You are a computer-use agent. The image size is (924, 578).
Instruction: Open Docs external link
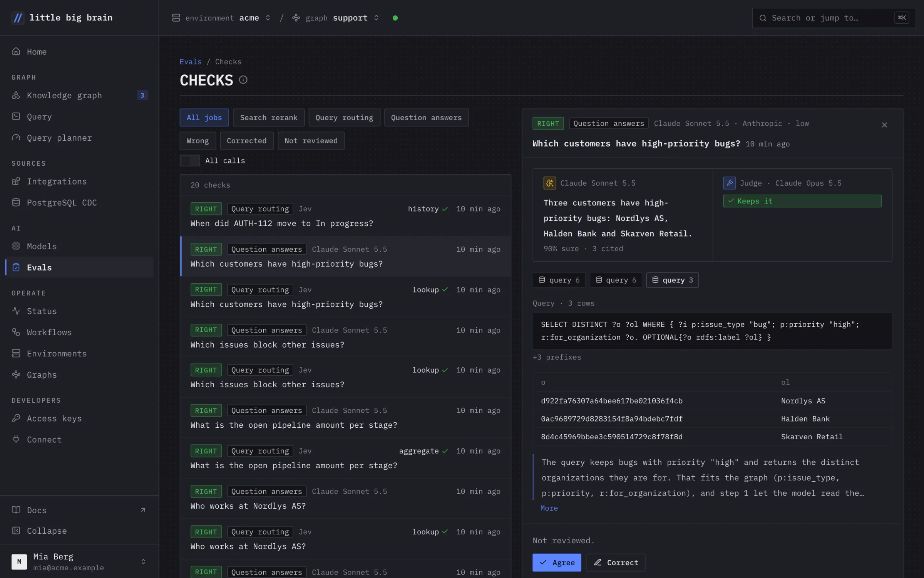[x=79, y=510]
